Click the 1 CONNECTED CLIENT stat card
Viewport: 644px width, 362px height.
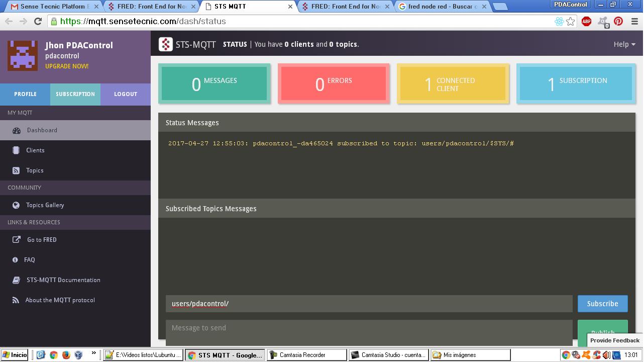pyautogui.click(x=453, y=83)
